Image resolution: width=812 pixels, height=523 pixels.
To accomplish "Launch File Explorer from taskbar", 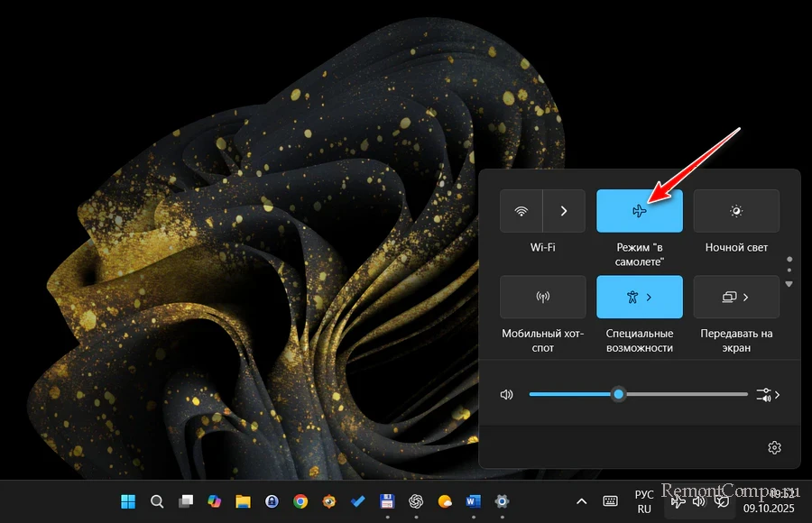I will click(243, 501).
